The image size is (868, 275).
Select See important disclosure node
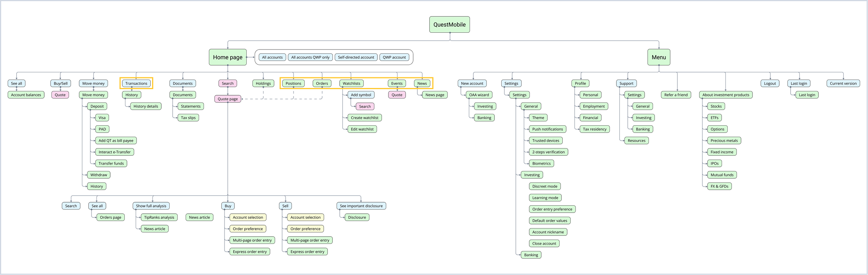361,206
